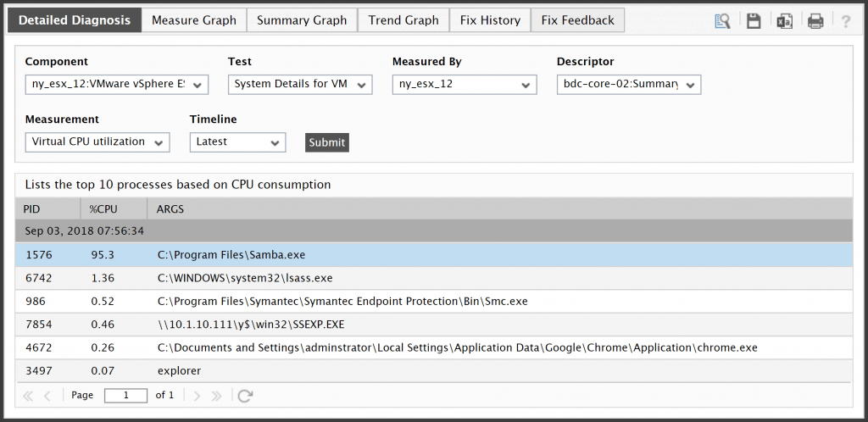
Task: Expand the Timeline dropdown
Action: tap(237, 142)
